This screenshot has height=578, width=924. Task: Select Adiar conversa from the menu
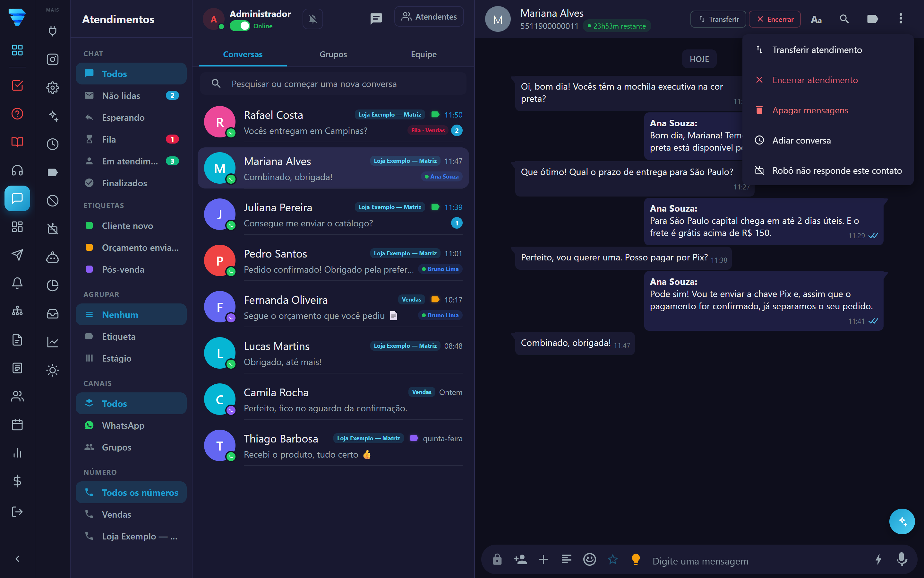coord(828,140)
